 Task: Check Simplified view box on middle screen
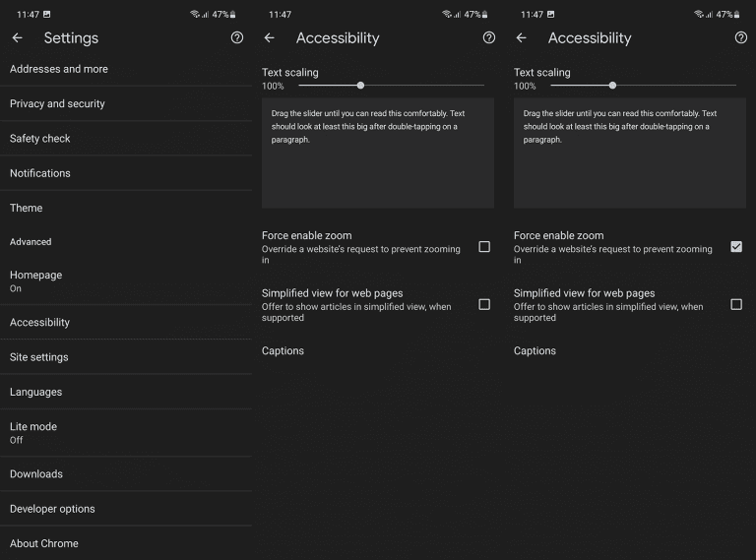484,305
